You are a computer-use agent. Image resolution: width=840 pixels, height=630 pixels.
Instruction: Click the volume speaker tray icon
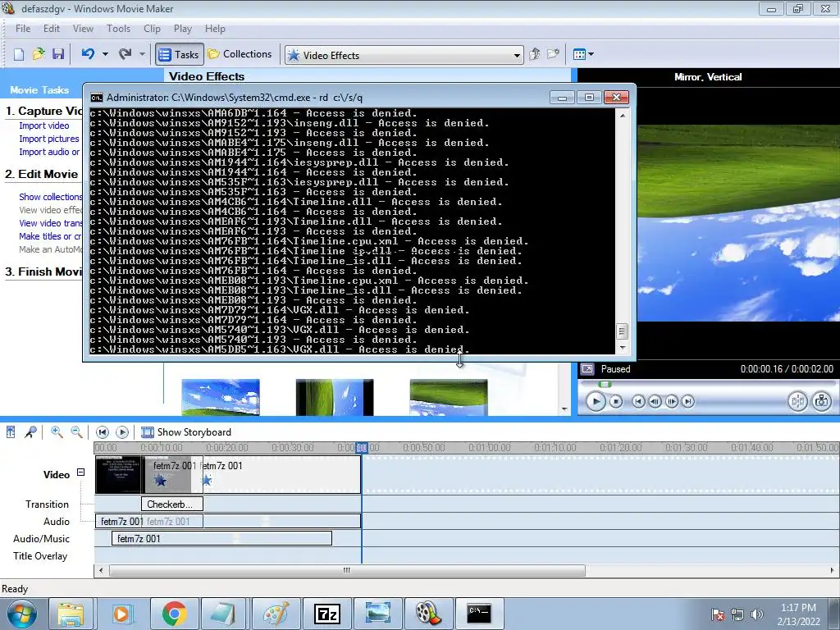[757, 614]
